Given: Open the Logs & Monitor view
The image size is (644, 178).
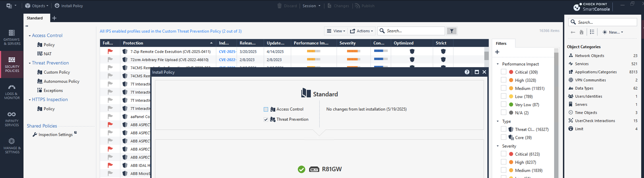Looking at the screenshot, I should (x=12, y=92).
